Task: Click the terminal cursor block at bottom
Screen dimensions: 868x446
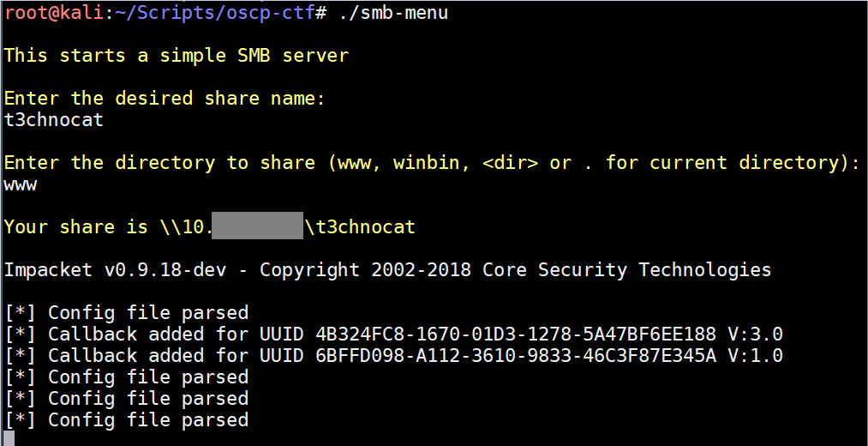Action: coord(9,438)
